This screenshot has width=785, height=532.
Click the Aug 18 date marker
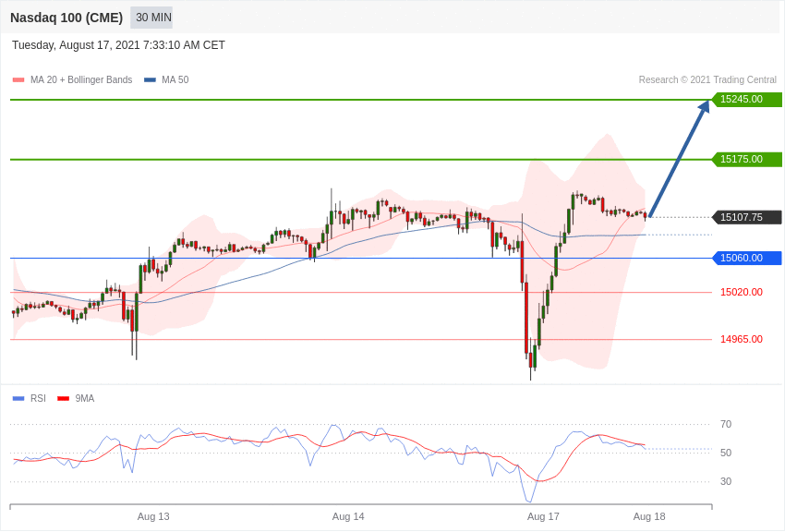(x=649, y=516)
